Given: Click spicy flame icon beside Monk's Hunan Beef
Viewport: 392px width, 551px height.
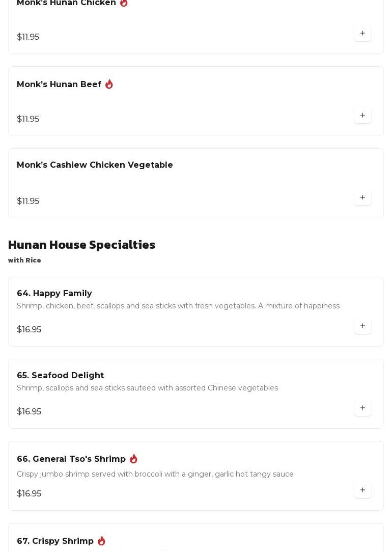Looking at the screenshot, I should (109, 84).
